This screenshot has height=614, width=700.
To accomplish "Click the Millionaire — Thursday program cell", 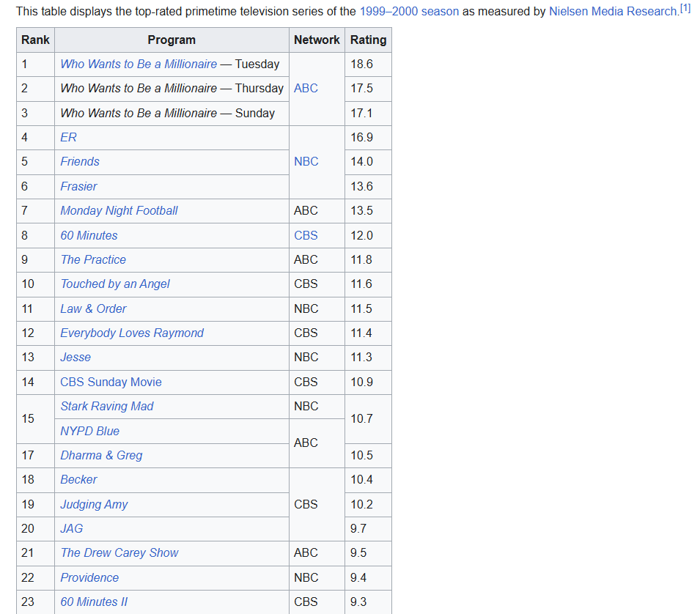I will 172,89.
